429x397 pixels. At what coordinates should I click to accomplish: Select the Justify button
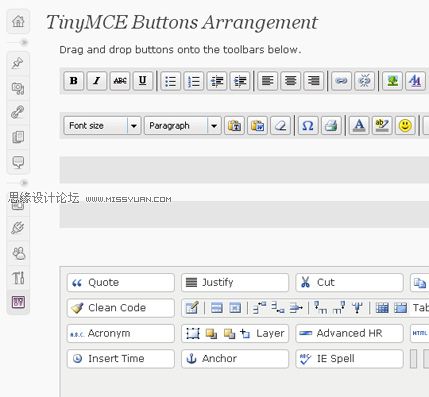tap(235, 283)
